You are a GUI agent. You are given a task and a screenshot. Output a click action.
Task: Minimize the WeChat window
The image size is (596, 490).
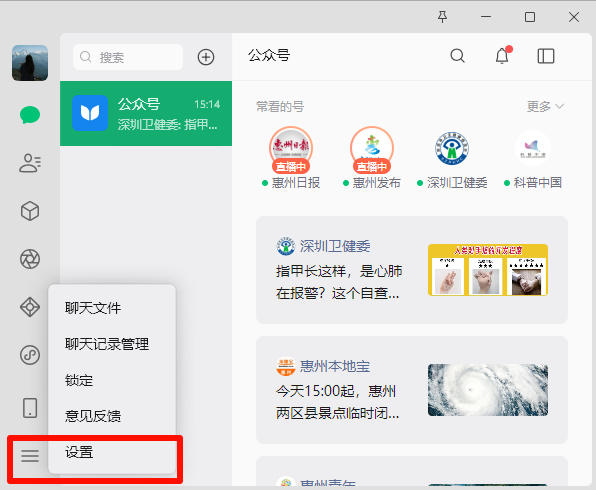click(486, 17)
